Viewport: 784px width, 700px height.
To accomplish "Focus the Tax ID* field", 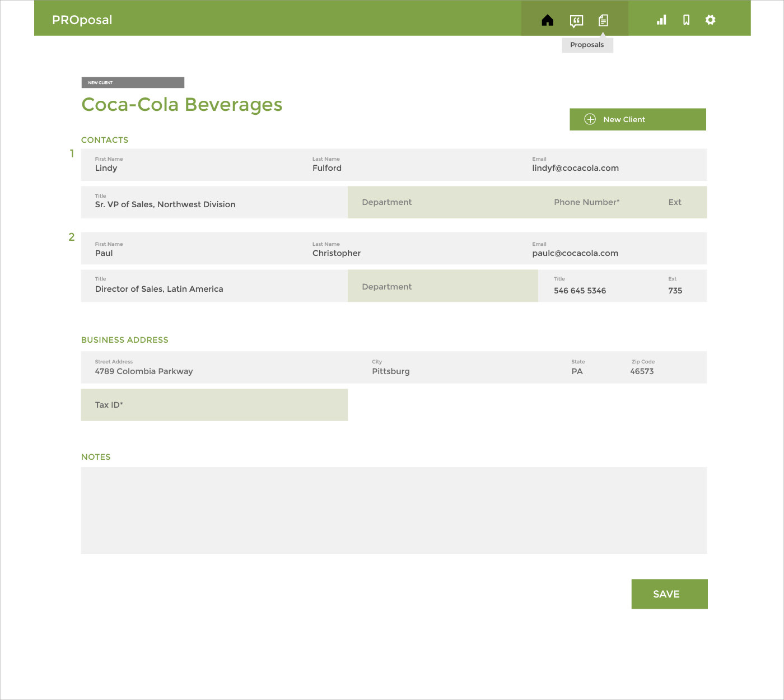I will coord(214,405).
